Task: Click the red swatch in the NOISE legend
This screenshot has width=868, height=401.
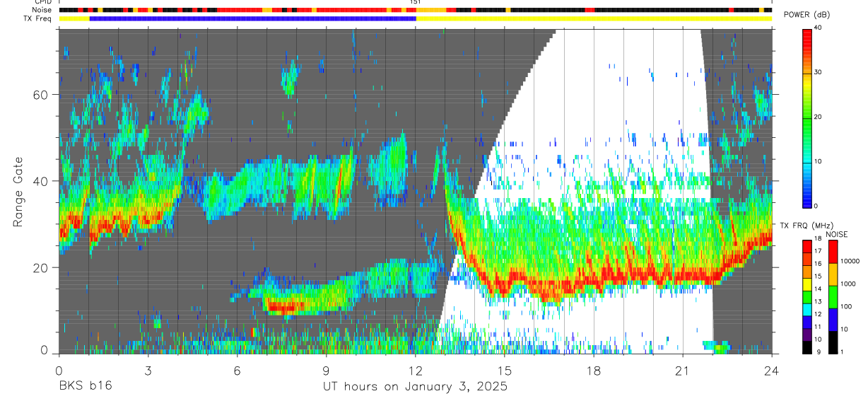Action: pos(833,251)
